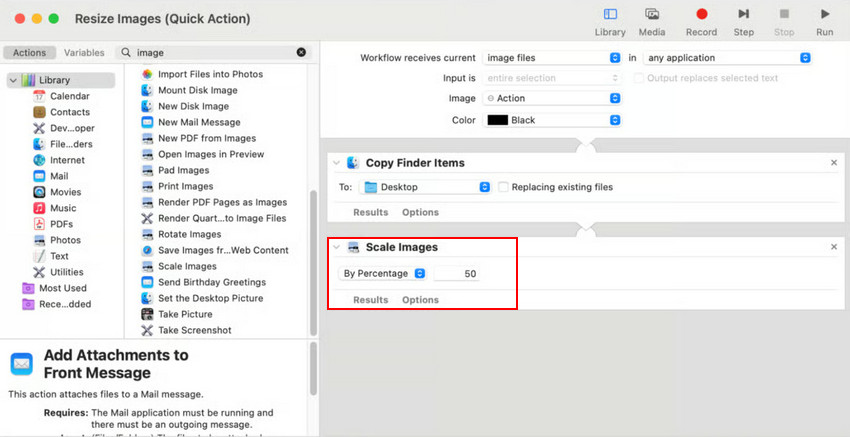The height and width of the screenshot is (437, 850).
Task: Open the disabled 'entire selection' dropdown
Action: coord(551,78)
